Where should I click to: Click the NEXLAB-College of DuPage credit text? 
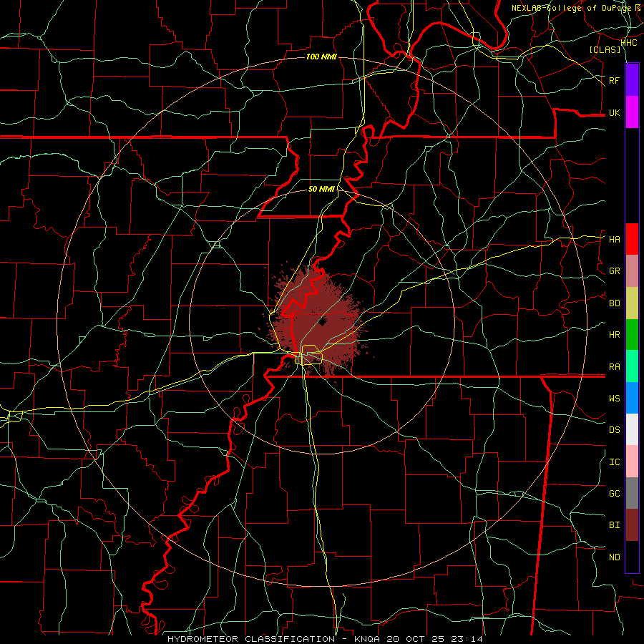[571, 8]
